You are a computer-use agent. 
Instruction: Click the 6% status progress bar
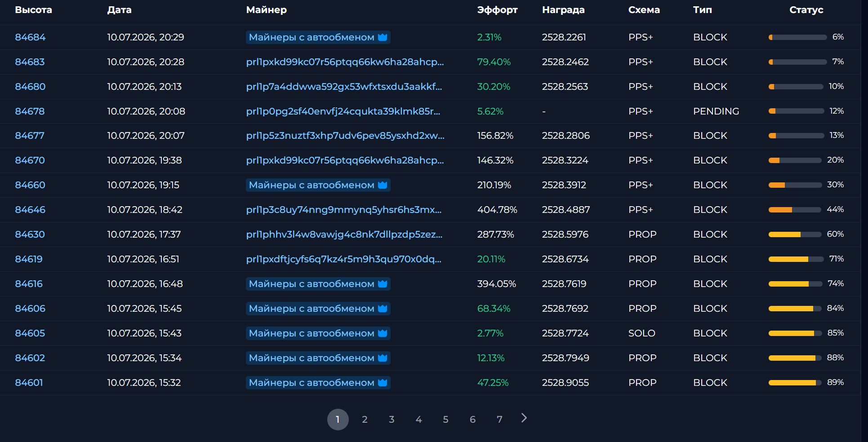tap(797, 37)
